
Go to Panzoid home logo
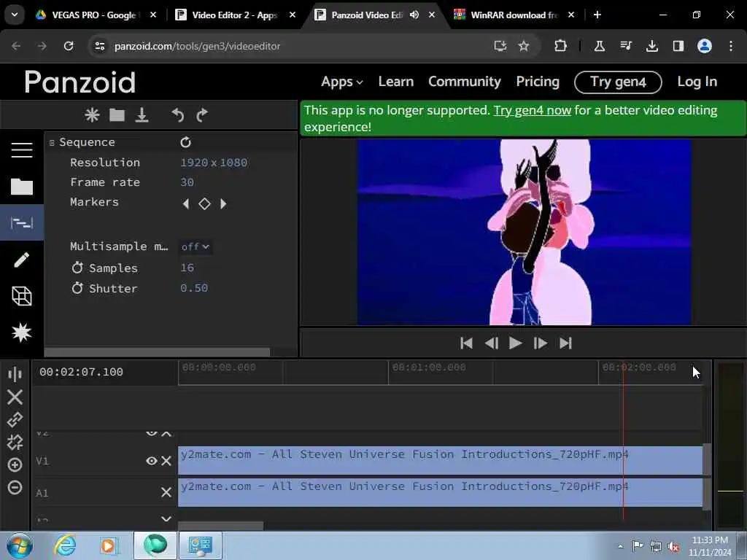click(80, 82)
